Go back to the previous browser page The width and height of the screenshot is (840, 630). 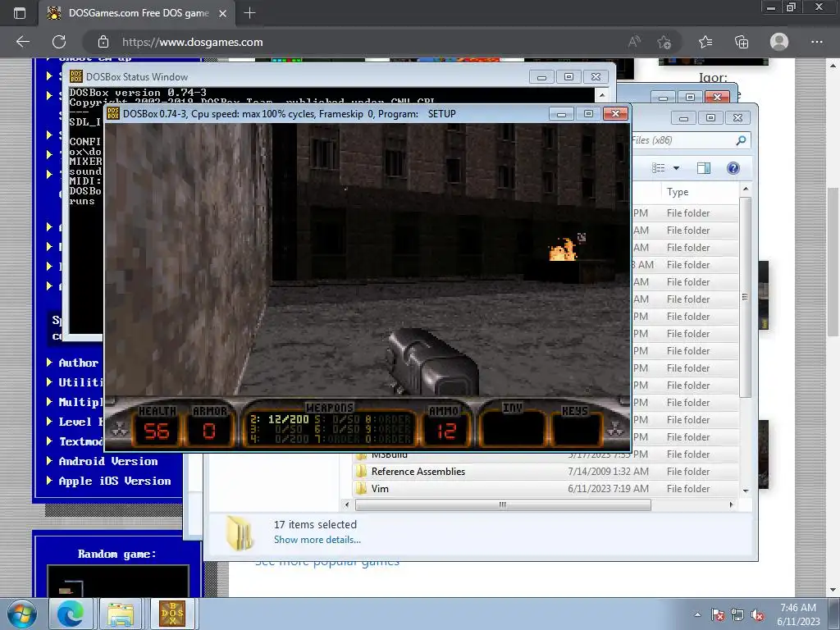23,42
